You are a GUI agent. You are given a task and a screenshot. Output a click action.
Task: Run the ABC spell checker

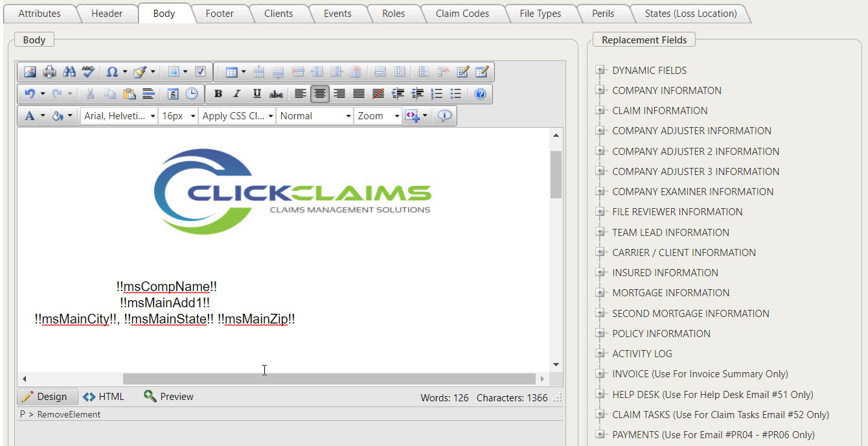88,72
